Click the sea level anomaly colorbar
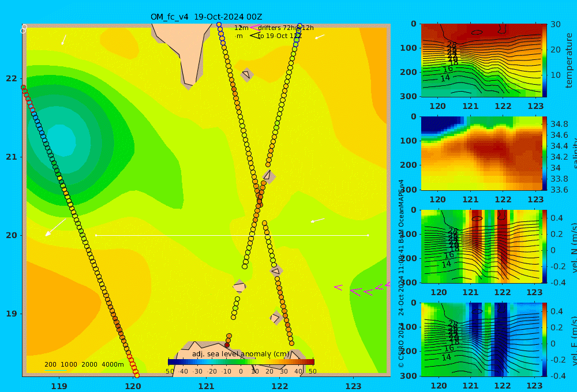This screenshot has width=577, height=392. pyautogui.click(x=241, y=362)
